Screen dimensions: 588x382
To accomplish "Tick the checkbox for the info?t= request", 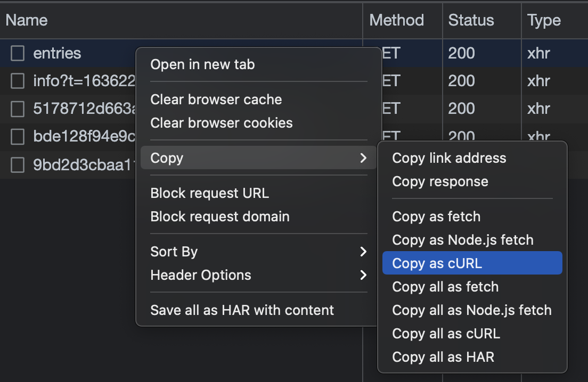I will point(18,81).
